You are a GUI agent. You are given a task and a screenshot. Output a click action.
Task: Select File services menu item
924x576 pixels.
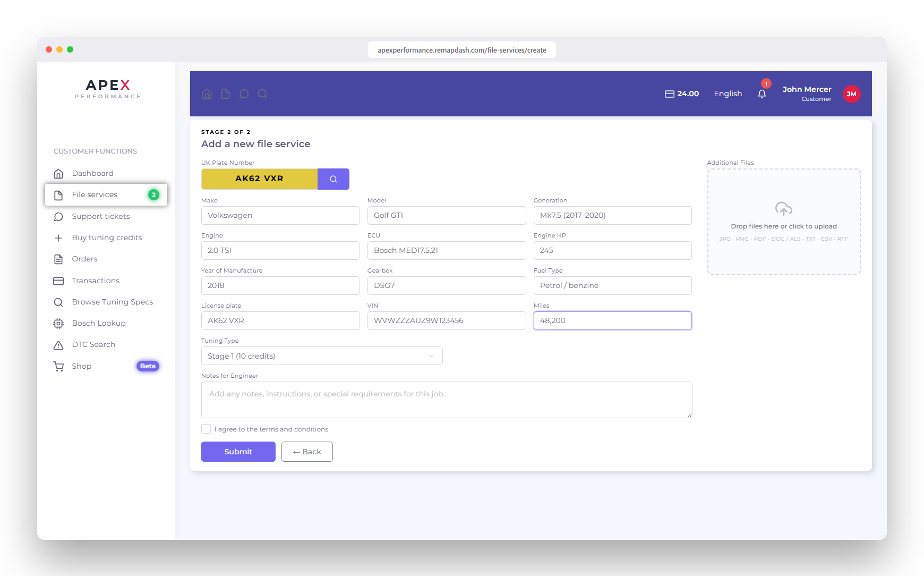[x=106, y=195]
